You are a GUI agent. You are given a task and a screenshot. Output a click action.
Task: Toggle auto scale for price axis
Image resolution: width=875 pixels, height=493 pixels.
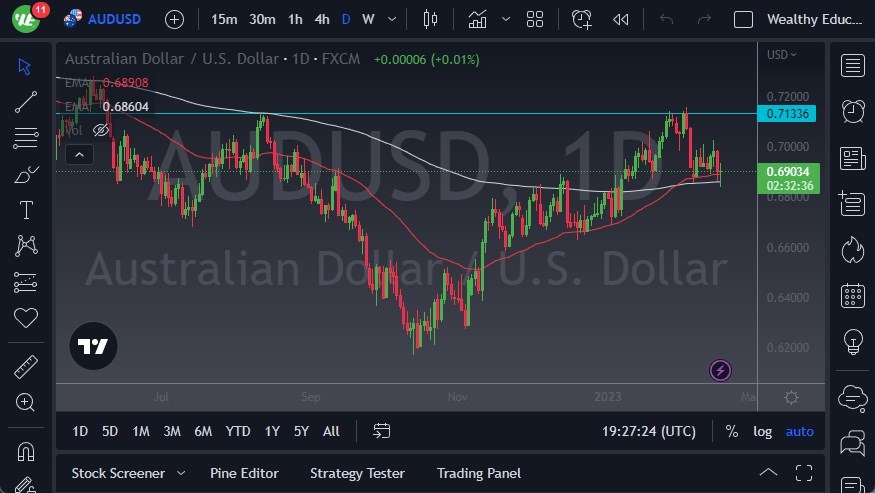click(800, 431)
